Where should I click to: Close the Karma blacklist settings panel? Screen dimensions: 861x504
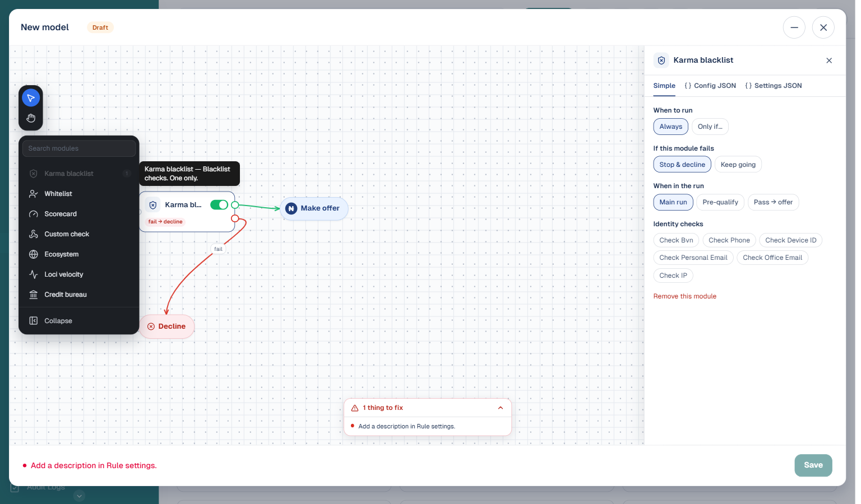click(x=829, y=60)
